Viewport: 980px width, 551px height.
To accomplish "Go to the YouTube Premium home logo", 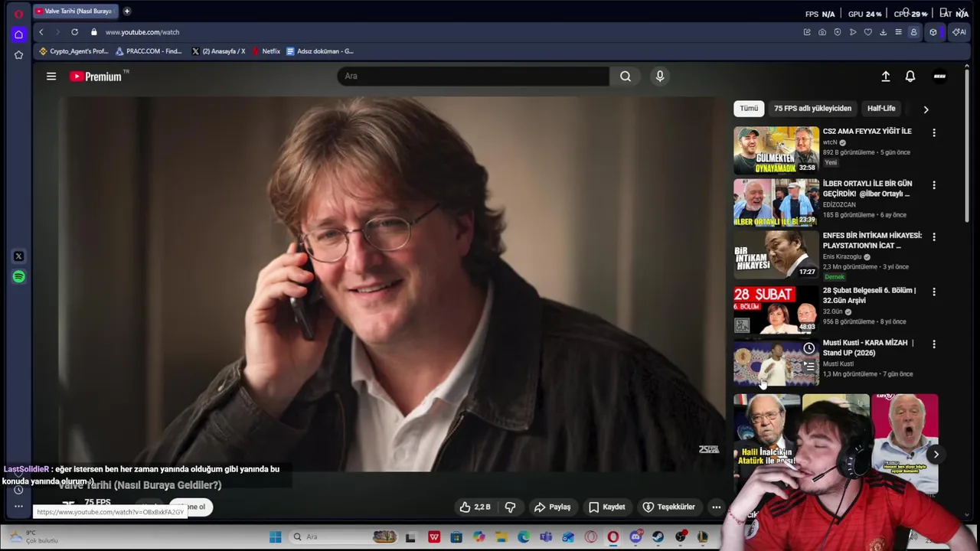I will coord(96,77).
